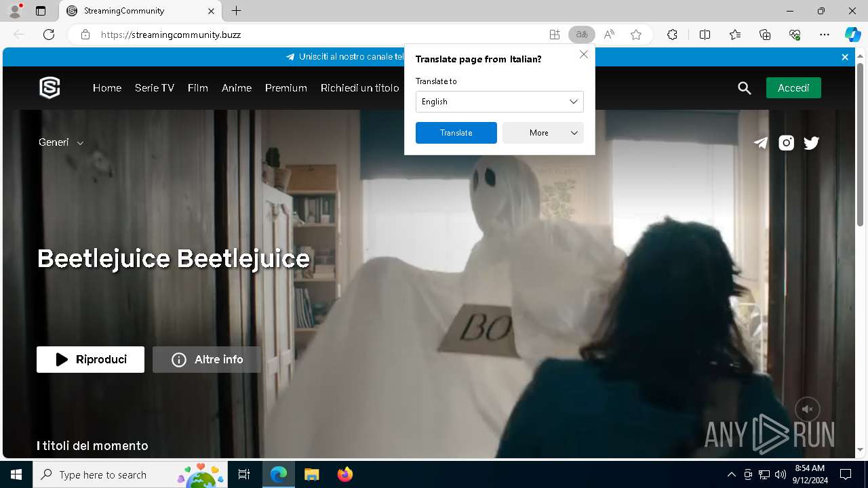Open File Explorer from the taskbar
The width and height of the screenshot is (868, 488).
(x=311, y=474)
